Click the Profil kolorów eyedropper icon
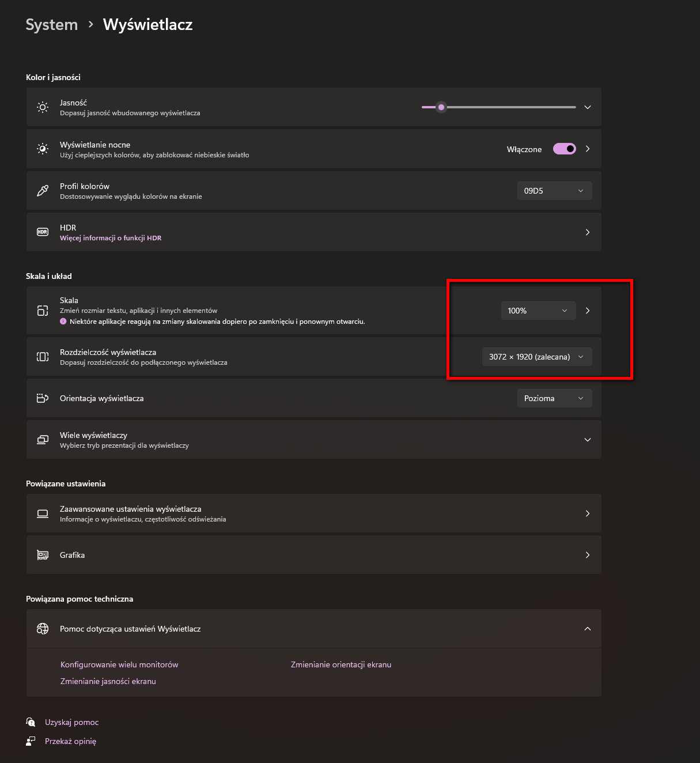This screenshot has width=700, height=763. pos(43,191)
